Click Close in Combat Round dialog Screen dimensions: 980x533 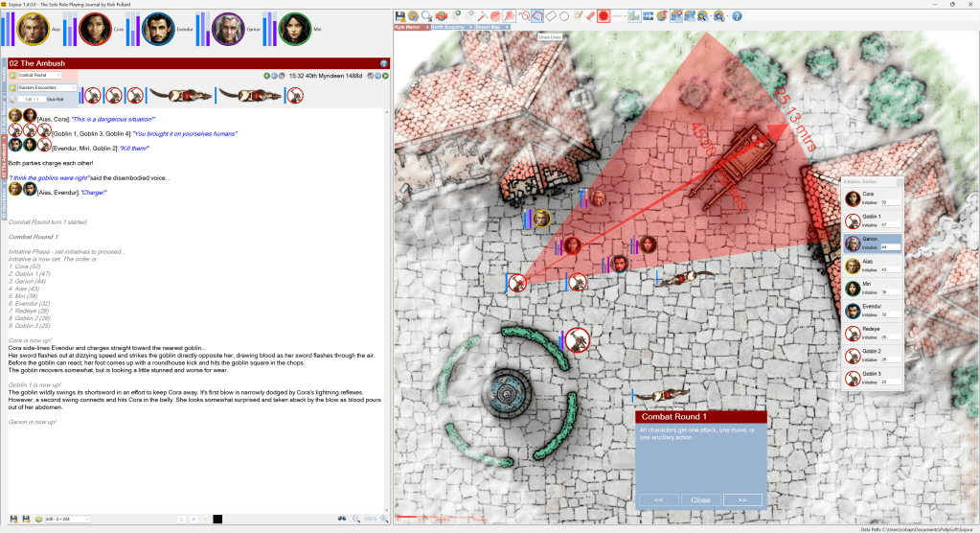pyautogui.click(x=700, y=499)
